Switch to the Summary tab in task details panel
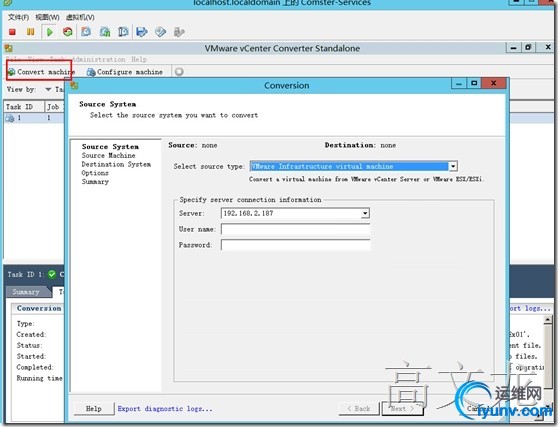The width and height of the screenshot is (558, 427). [x=26, y=292]
